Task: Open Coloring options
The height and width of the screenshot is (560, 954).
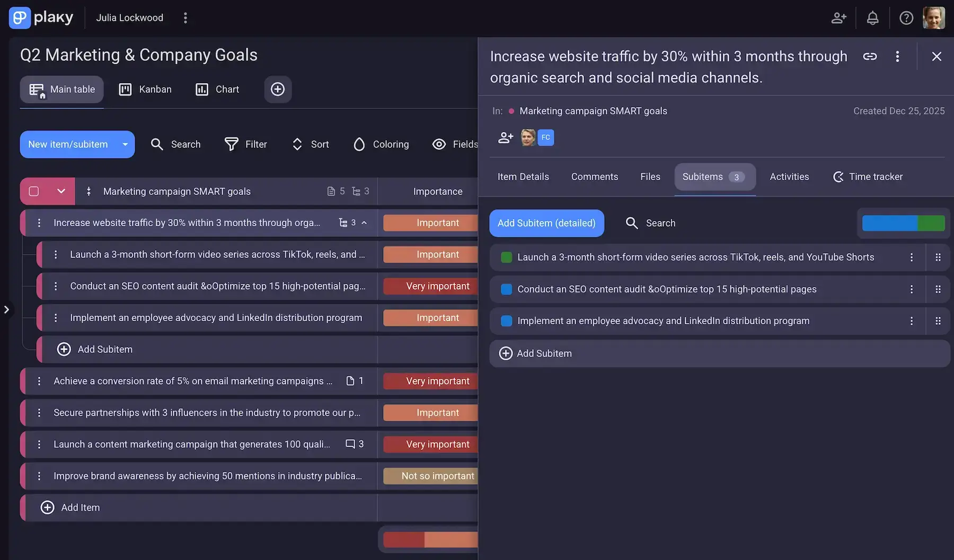Action: 381,144
